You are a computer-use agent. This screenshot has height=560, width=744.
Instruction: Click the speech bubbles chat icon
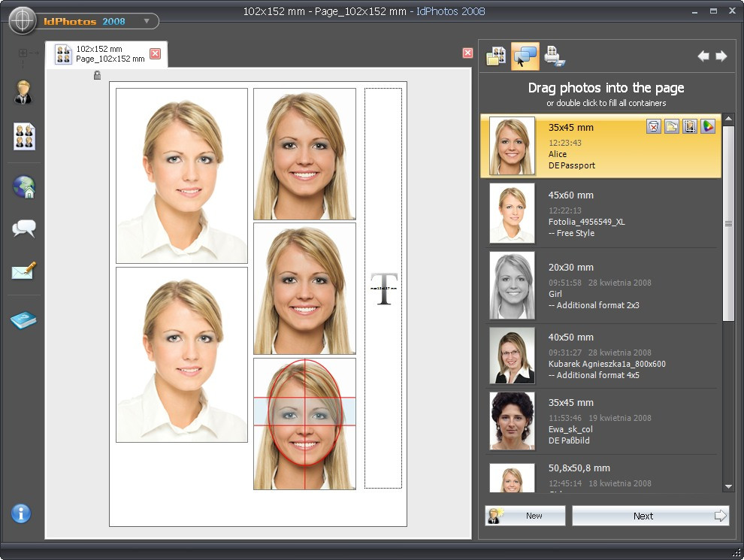tap(24, 229)
